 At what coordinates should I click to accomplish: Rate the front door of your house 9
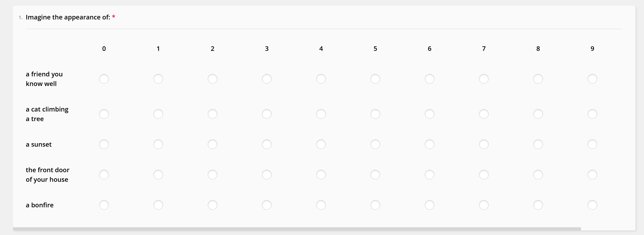pos(592,175)
